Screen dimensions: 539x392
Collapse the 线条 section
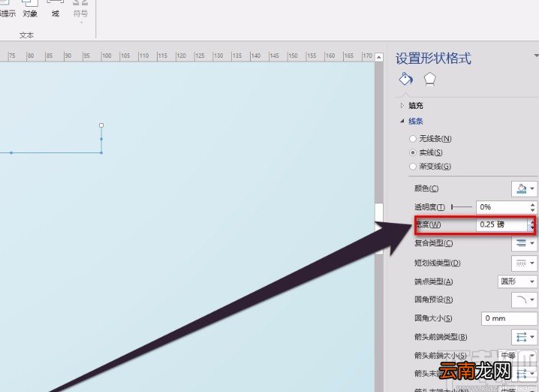coord(402,121)
